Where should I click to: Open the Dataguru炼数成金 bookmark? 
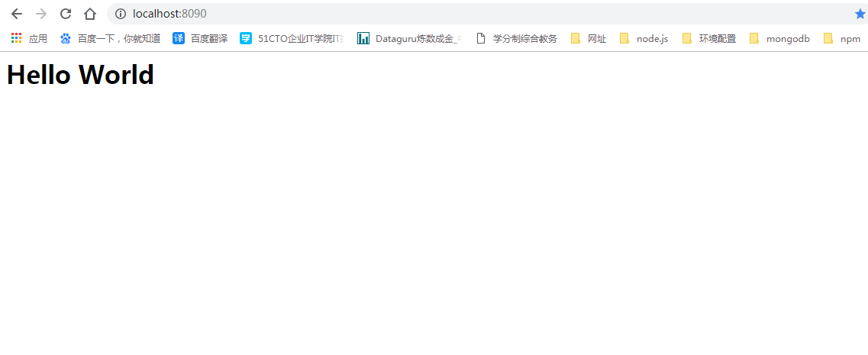408,38
